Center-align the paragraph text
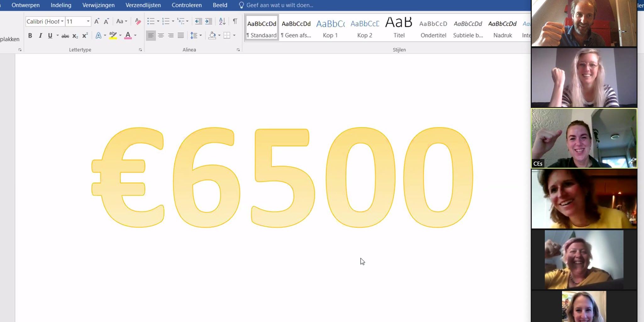This screenshot has width=644, height=322. click(x=161, y=36)
